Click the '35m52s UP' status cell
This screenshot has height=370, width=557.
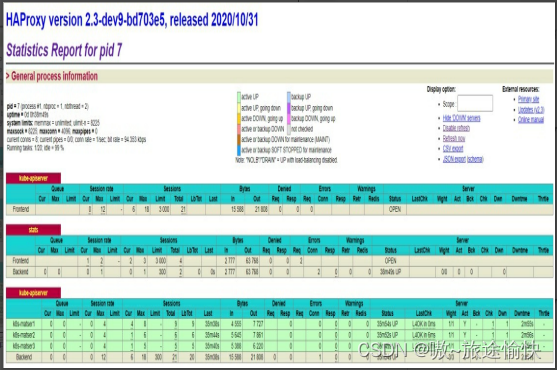point(387,335)
